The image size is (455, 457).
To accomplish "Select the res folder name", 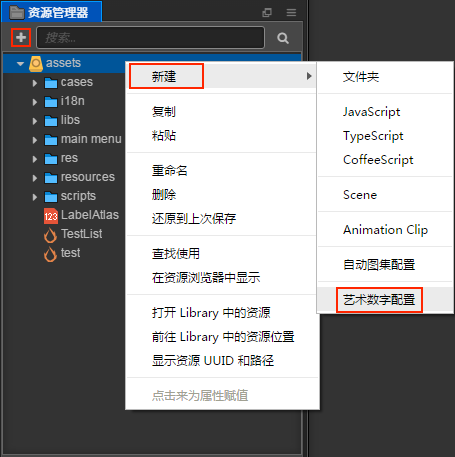I will coord(69,158).
